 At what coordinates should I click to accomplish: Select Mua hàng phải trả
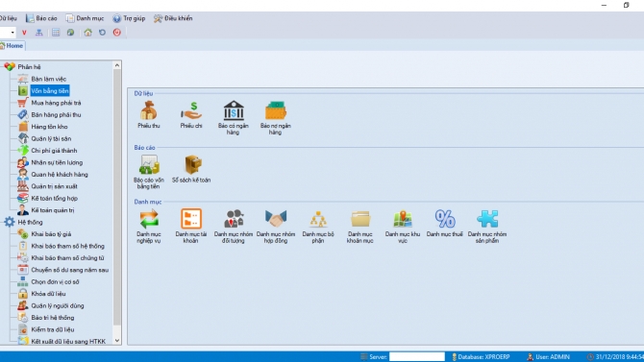tap(56, 103)
